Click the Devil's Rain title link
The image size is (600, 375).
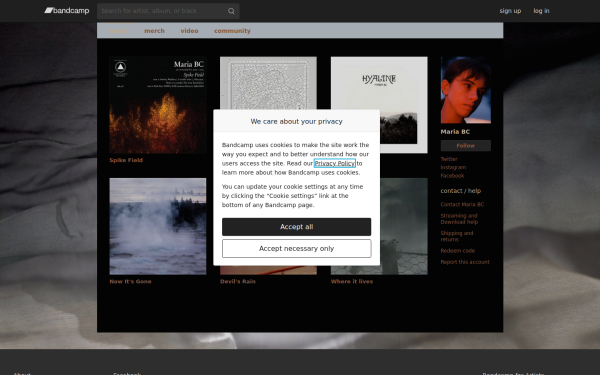(238, 281)
